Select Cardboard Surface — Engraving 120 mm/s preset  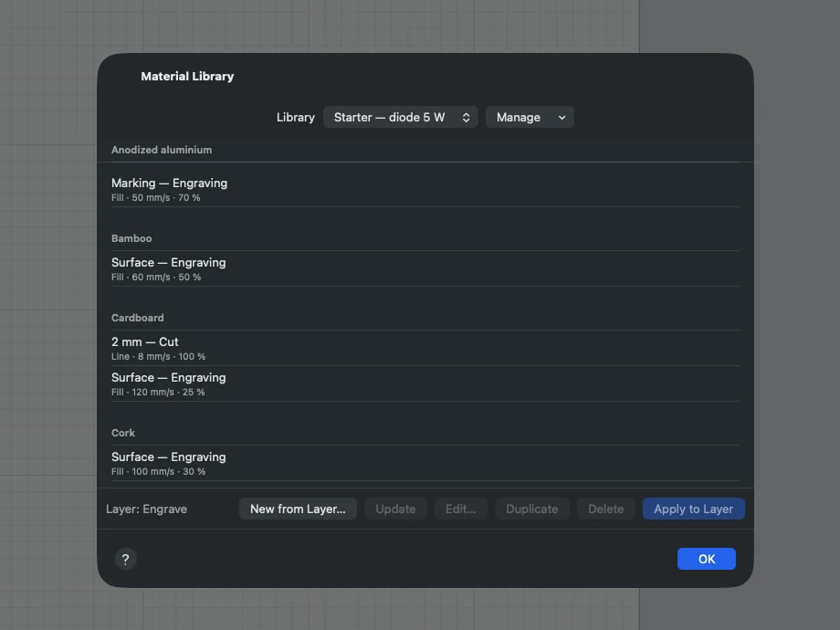coord(425,383)
